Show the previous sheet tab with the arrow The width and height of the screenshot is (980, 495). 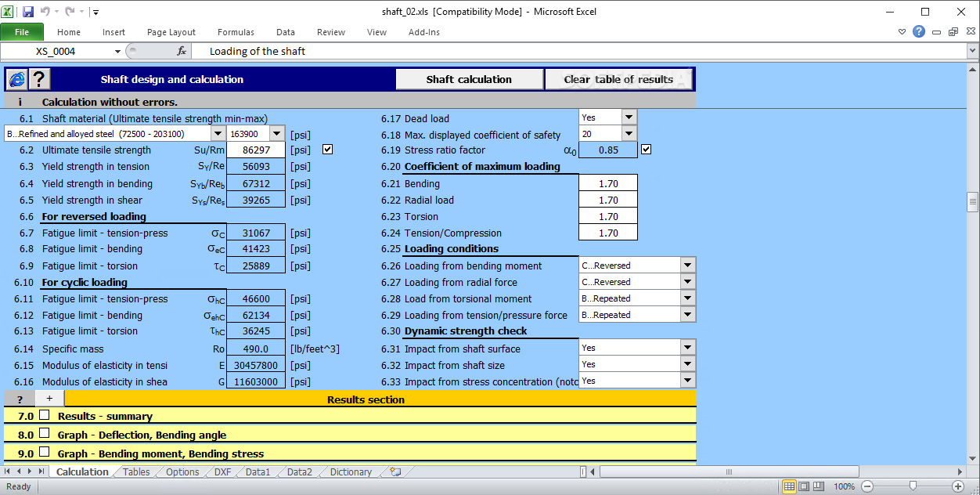20,472
